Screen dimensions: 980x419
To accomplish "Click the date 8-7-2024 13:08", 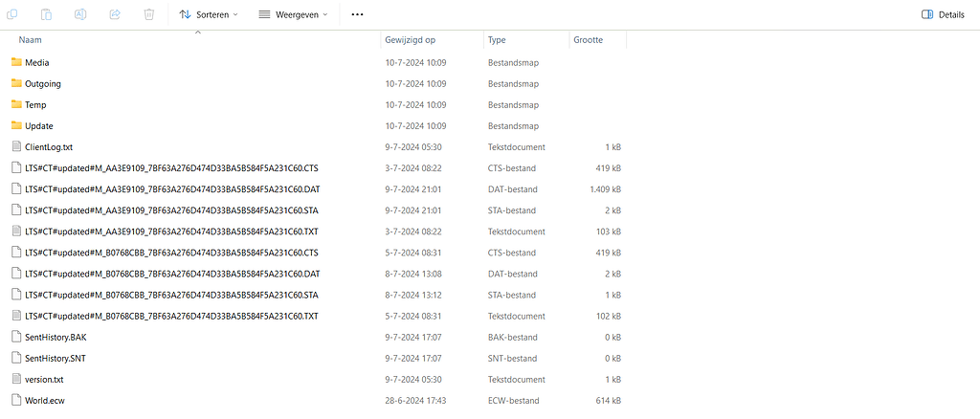I will coord(415,274).
